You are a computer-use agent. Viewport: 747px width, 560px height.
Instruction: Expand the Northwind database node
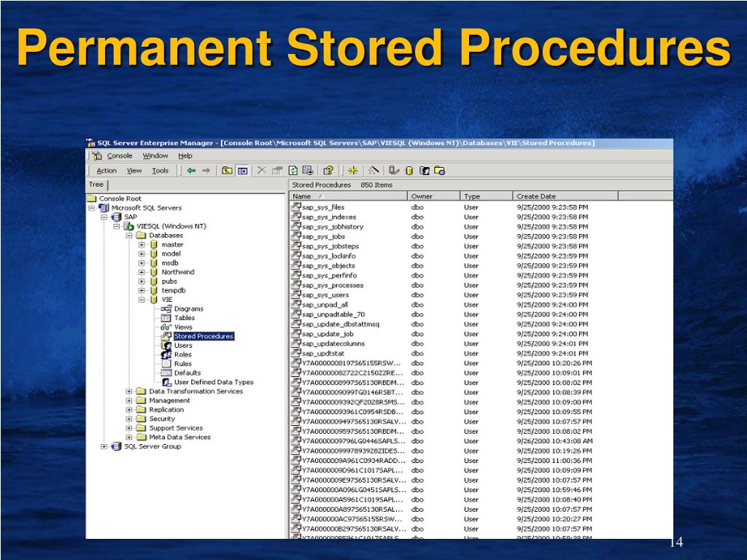tap(142, 273)
